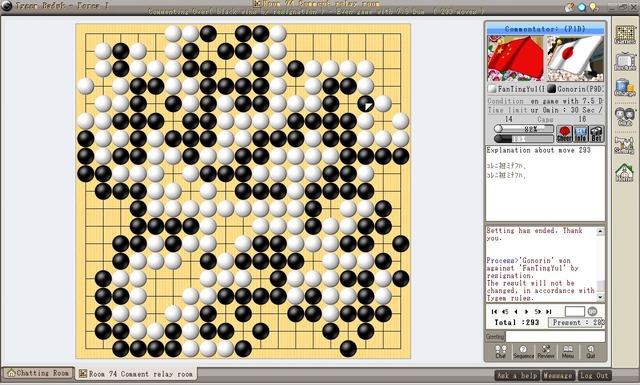Image resolution: width=640 pixels, height=385 pixels.
Task: Click the white captures count 14
Action: coord(509,119)
